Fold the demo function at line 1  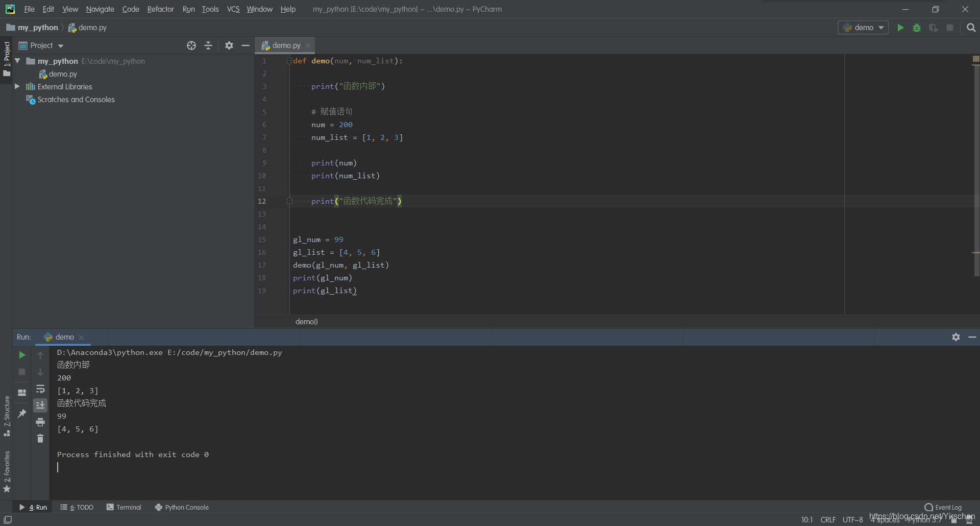pyautogui.click(x=289, y=61)
